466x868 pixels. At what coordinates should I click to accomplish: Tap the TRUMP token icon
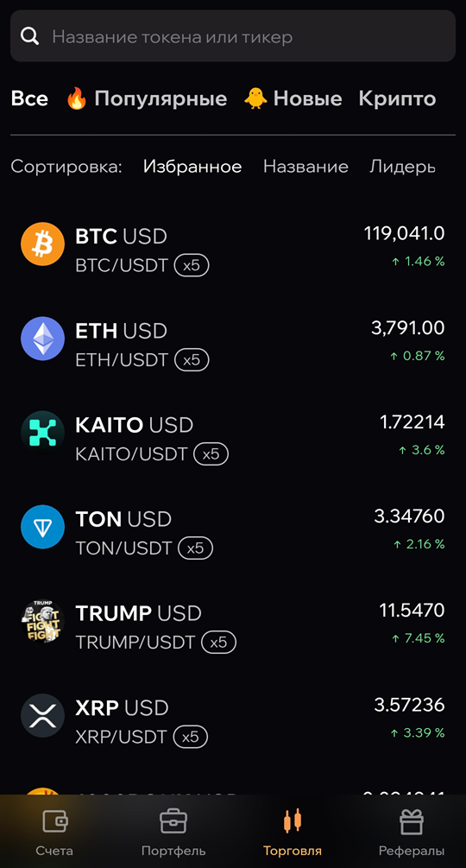point(42,621)
